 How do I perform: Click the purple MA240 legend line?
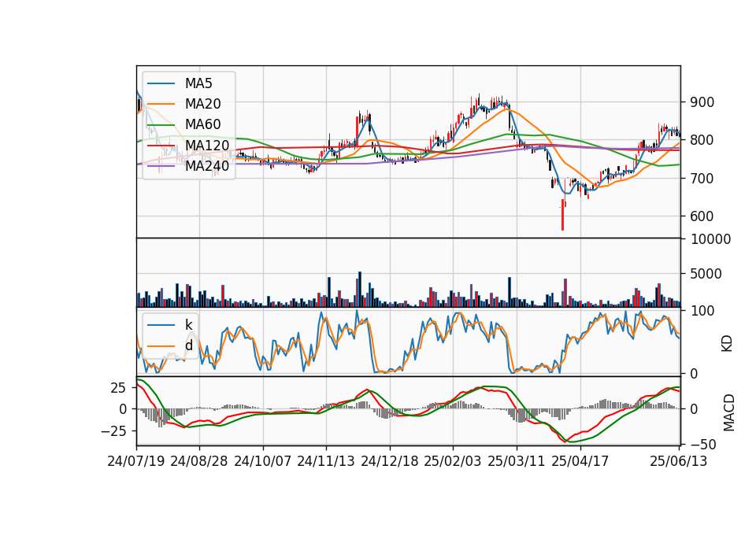coord(161,166)
